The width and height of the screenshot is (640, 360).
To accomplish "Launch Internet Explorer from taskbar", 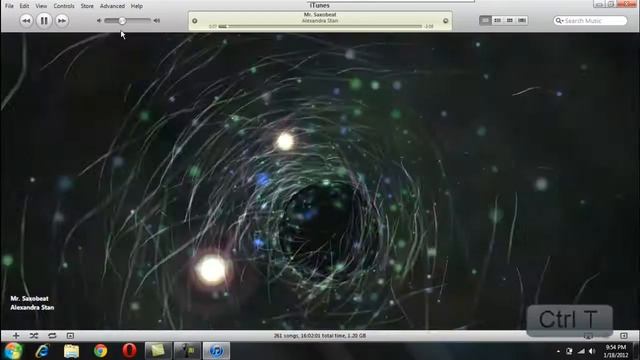I will point(42,351).
